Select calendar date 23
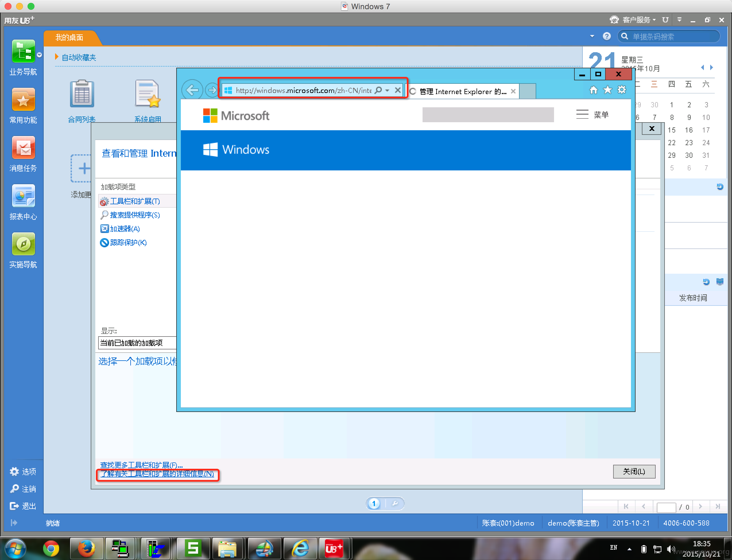This screenshot has width=732, height=560. pos(689,143)
